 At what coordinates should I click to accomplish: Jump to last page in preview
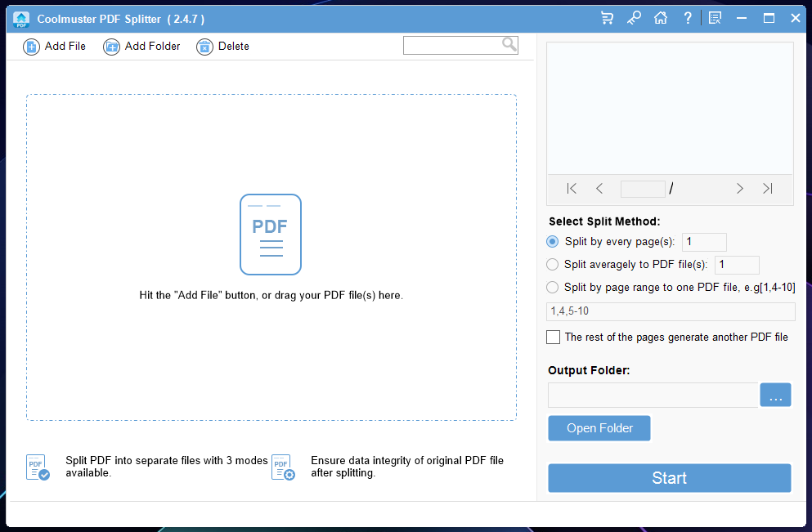click(x=767, y=189)
